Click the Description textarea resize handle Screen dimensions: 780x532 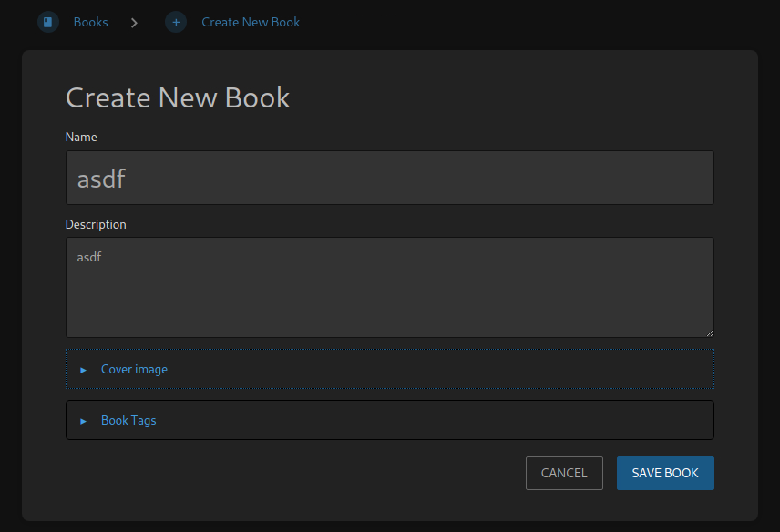[709, 332]
